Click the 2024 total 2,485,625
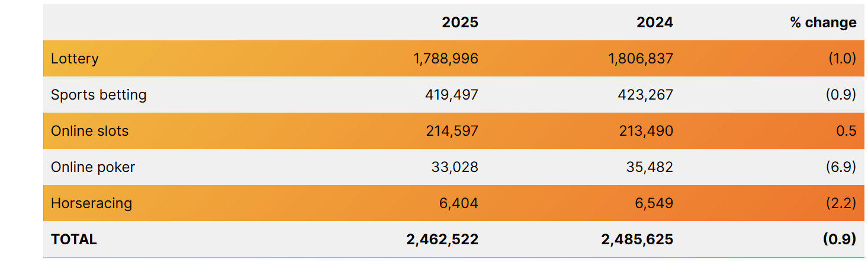This screenshot has width=868, height=265. 637,240
